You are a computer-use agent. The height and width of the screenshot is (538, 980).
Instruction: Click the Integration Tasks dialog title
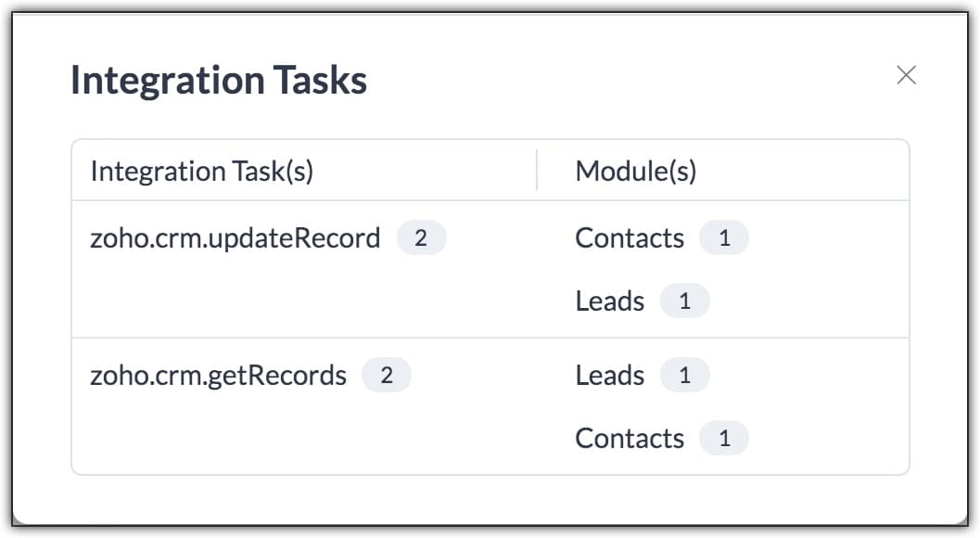(x=219, y=81)
